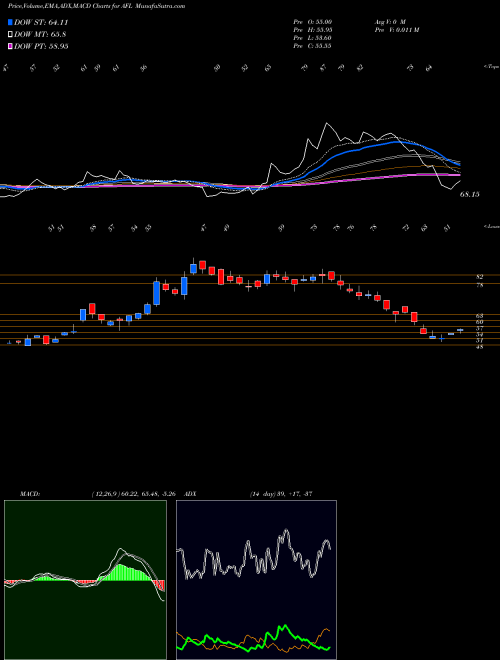Viewport: 500px width, 660px height.
Task: Click the 'Avg V' average volume value
Action: 389,21
